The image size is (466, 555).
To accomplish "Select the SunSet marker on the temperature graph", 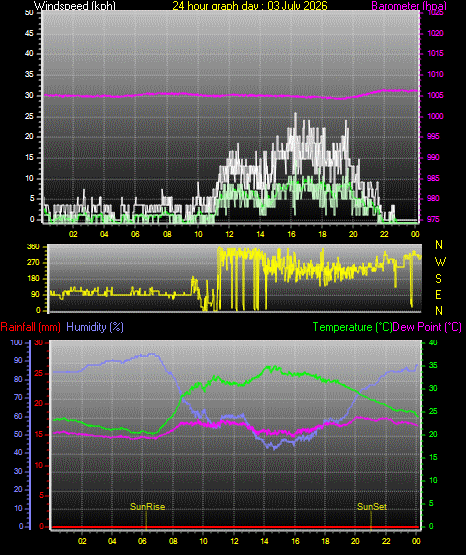I will point(372,507).
